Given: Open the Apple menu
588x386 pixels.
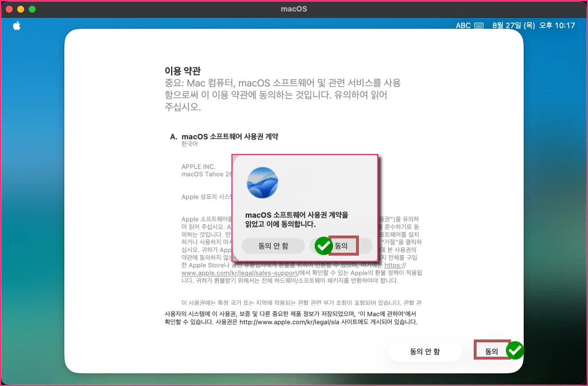Looking at the screenshot, I should [17, 26].
